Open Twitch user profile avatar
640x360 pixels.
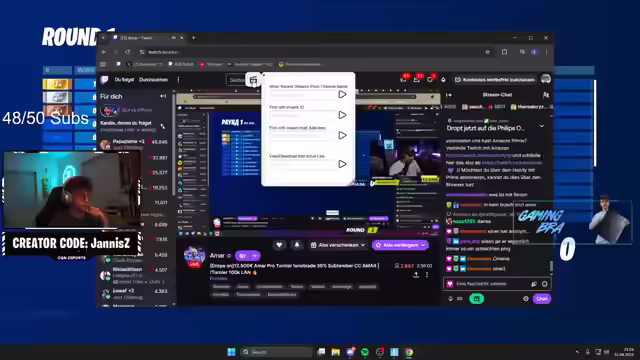(x=546, y=79)
